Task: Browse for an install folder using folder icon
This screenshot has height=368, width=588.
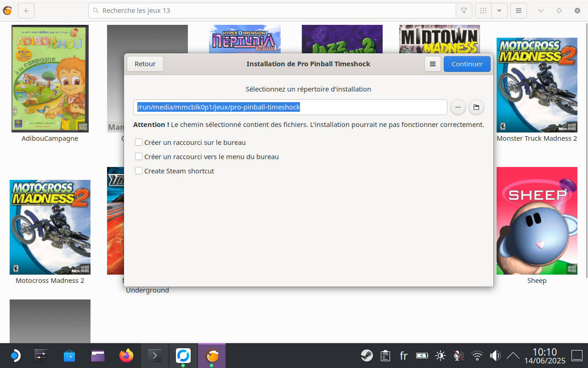Action: (x=476, y=107)
